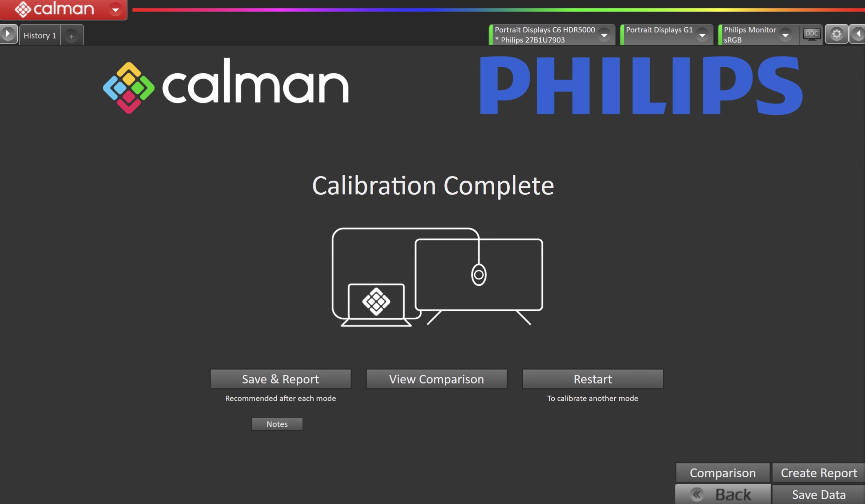
Task: Expand the Portrait Displays G1 source dropdown
Action: coord(702,35)
